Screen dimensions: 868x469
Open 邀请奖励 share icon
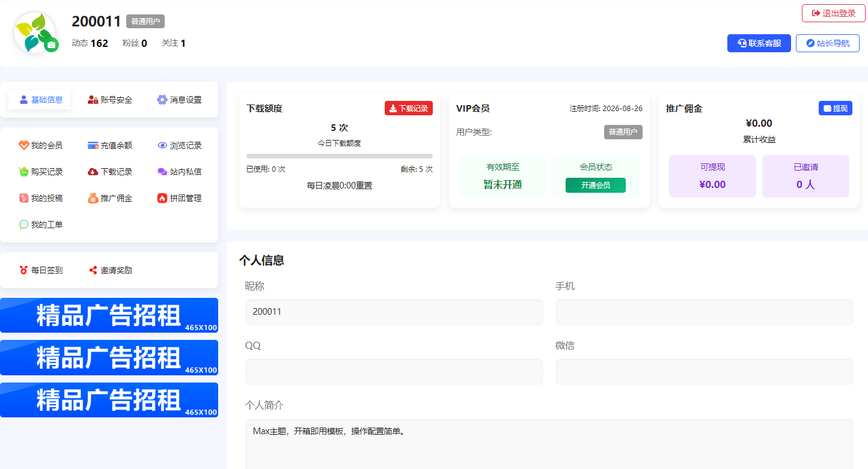[x=93, y=270]
